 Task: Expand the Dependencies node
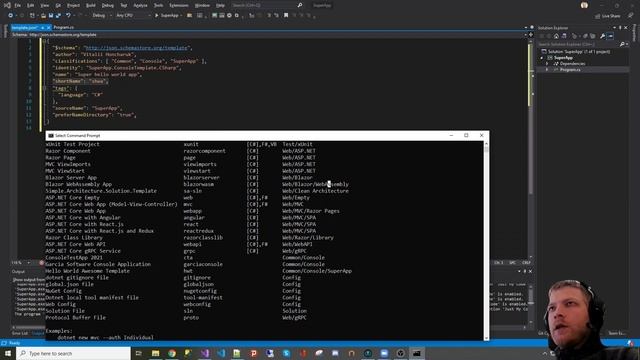[547, 64]
